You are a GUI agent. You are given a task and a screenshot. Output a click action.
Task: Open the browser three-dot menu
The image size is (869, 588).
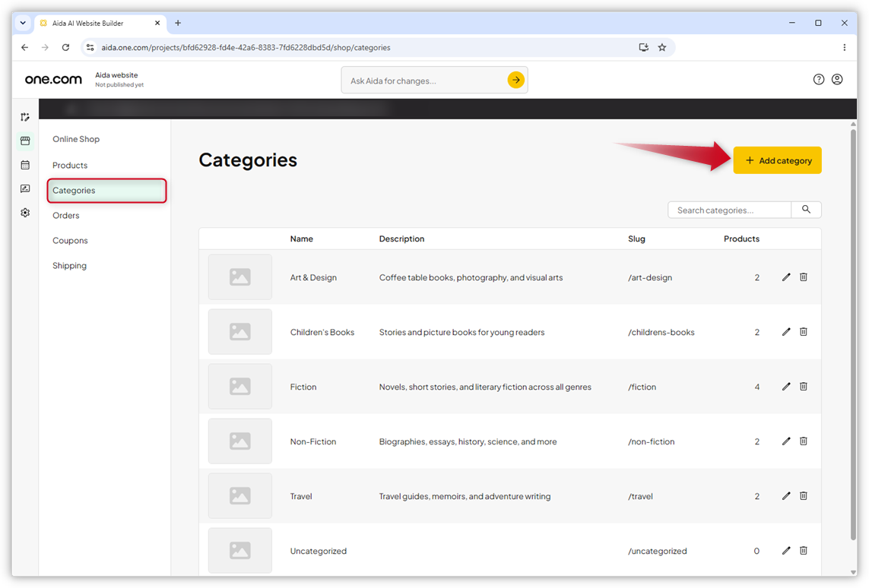pyautogui.click(x=844, y=48)
